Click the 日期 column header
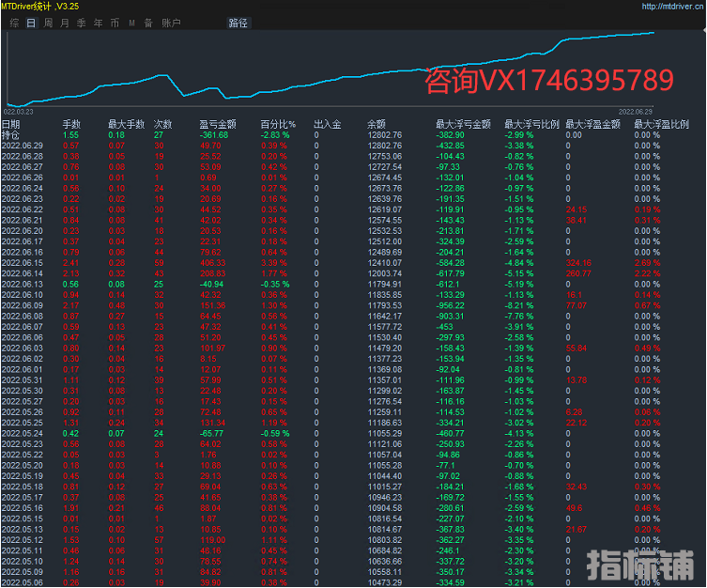Screen dimensions: 707x588 click(x=10, y=124)
